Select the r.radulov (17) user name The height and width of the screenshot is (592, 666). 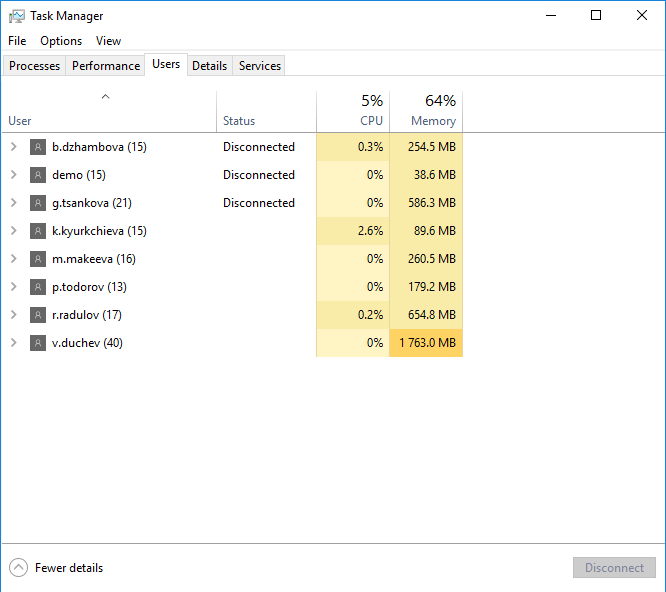click(x=87, y=315)
